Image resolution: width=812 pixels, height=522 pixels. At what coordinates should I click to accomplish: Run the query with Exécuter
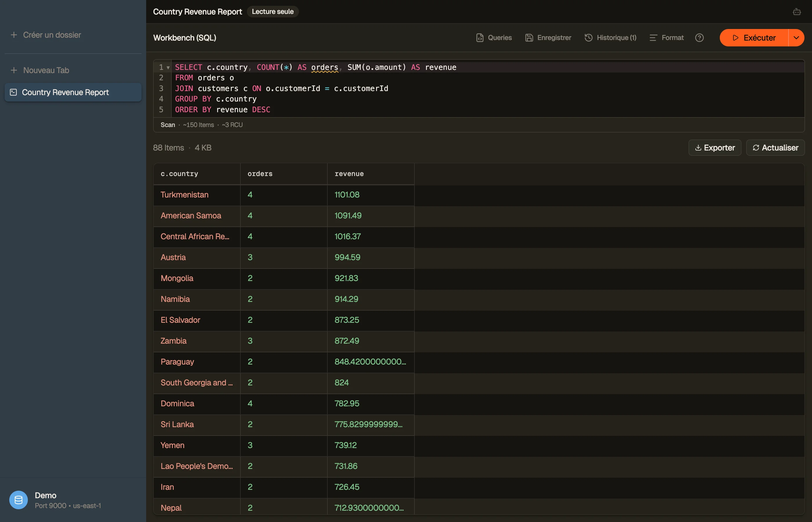click(x=754, y=38)
